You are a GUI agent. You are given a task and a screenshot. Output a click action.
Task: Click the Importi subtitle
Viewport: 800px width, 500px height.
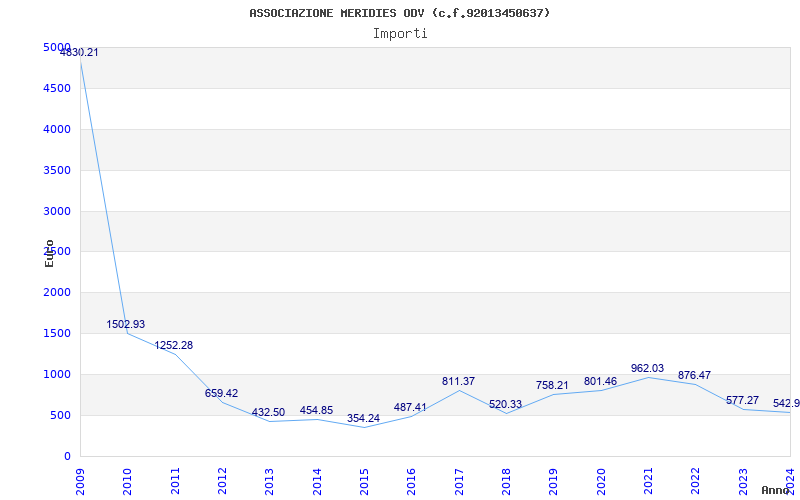click(x=400, y=34)
